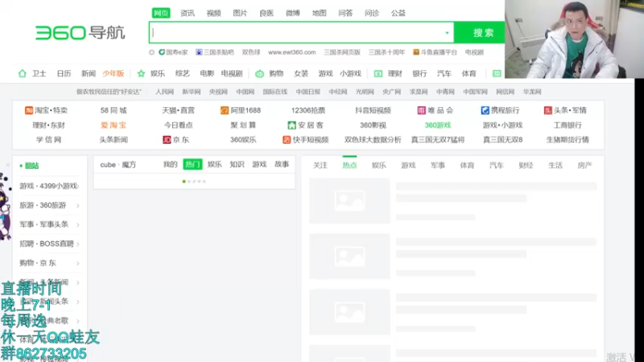Click the first news placeholder thumbnail
The image size is (644, 362).
point(349,200)
